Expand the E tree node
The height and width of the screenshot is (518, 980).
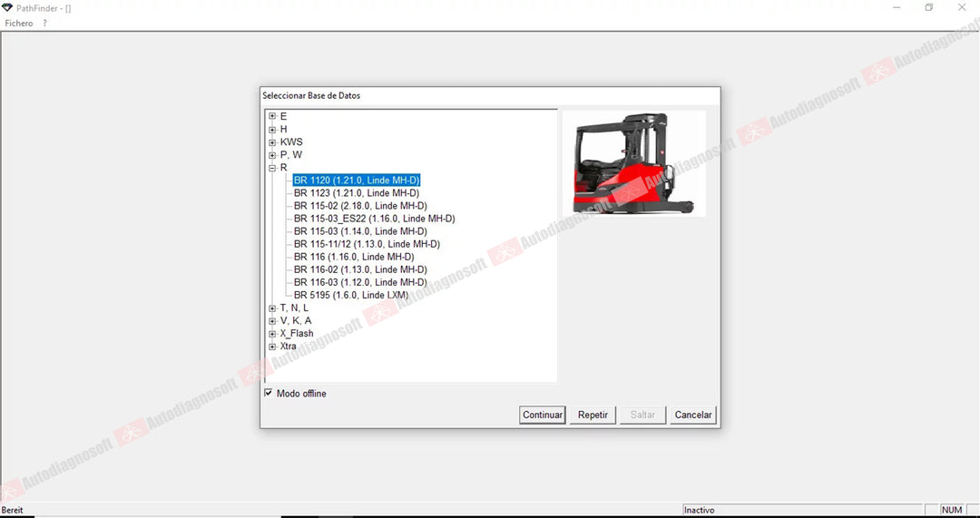point(272,116)
